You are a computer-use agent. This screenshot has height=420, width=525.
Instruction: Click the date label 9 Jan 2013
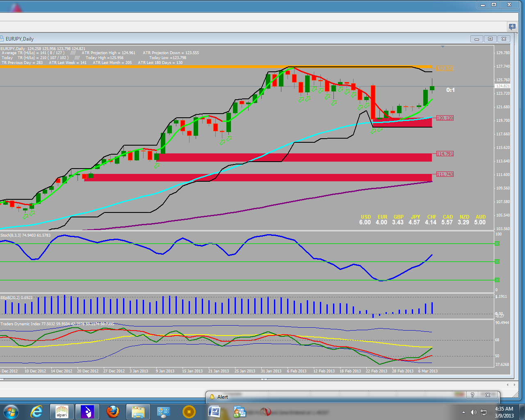pos(165,371)
